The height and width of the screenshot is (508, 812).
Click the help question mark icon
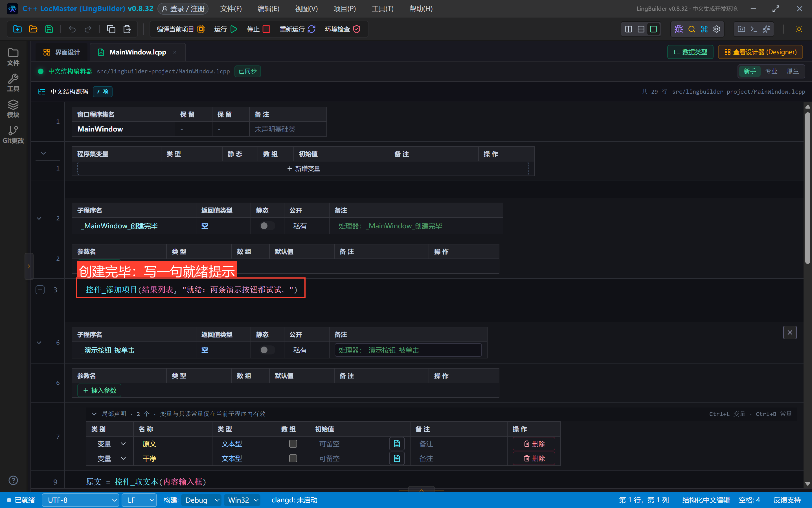pos(13,480)
